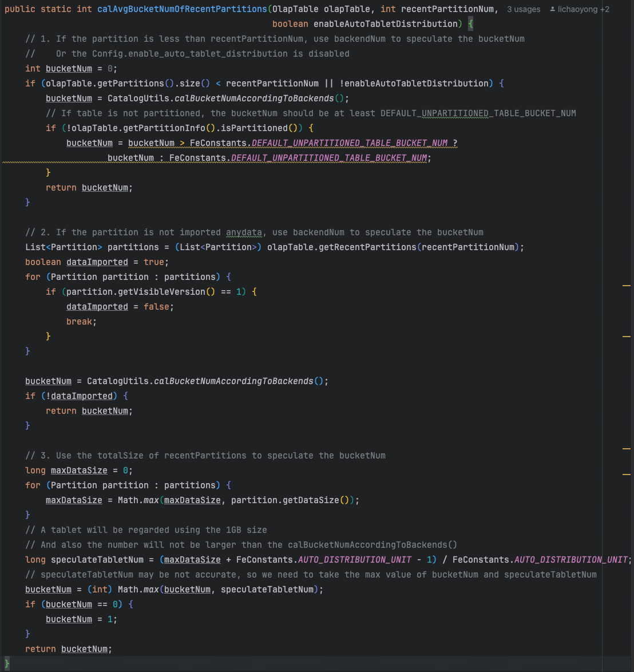Place cursor on 'int bucketNum = 0;' line
The height and width of the screenshot is (672, 634).
pyautogui.click(x=71, y=69)
